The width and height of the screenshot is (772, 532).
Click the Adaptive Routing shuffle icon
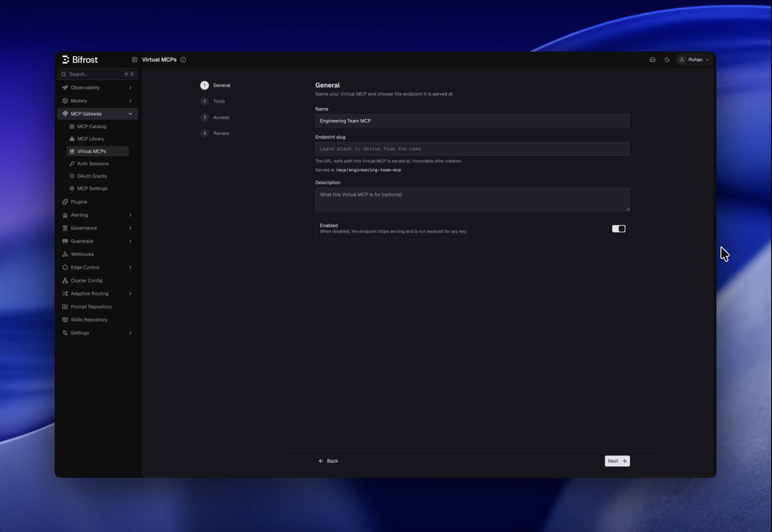pyautogui.click(x=65, y=294)
